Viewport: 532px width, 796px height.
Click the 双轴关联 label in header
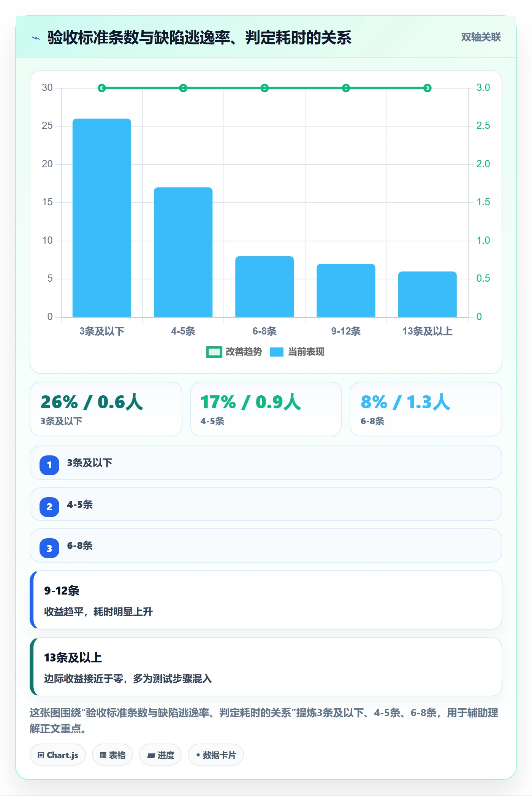(x=481, y=37)
